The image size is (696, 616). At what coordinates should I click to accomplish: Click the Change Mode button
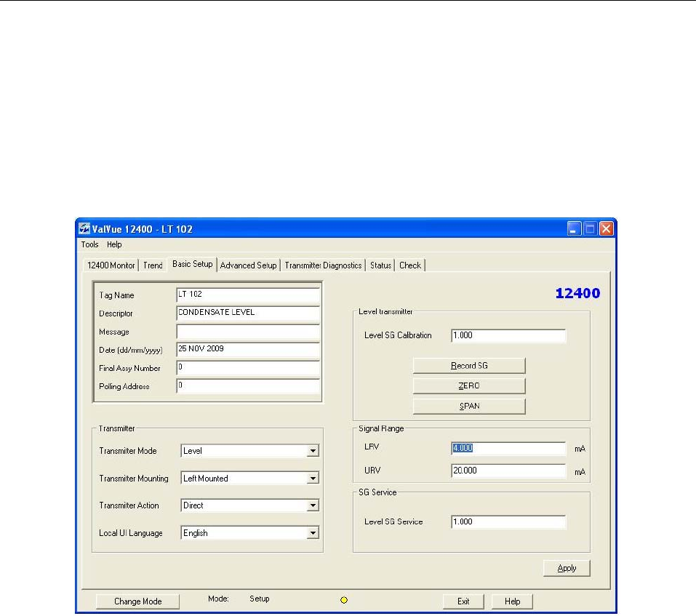click(x=137, y=601)
